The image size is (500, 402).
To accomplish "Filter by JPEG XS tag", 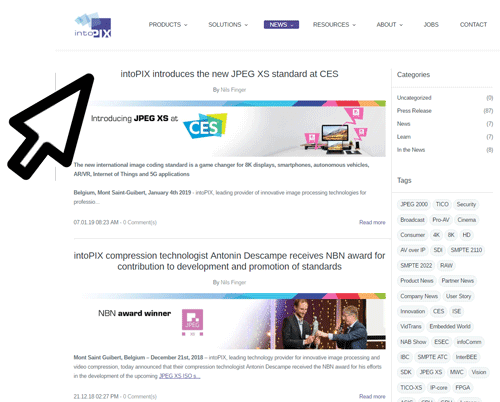I will (431, 372).
